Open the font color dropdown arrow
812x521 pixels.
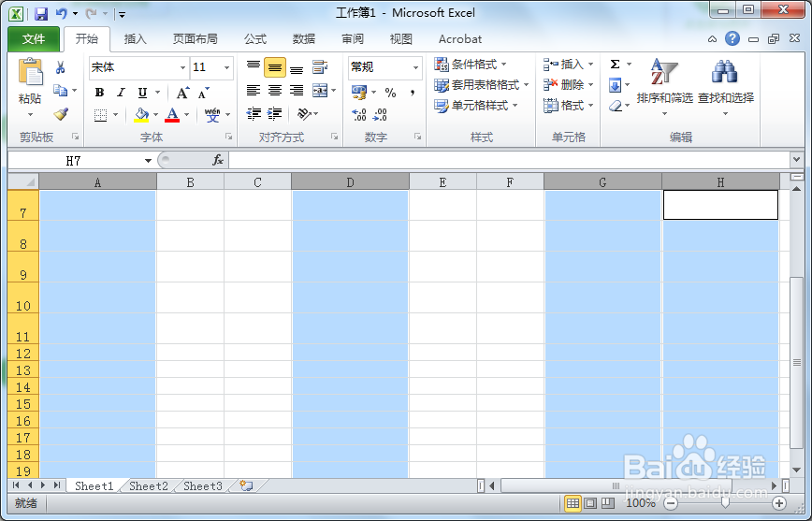[x=187, y=114]
